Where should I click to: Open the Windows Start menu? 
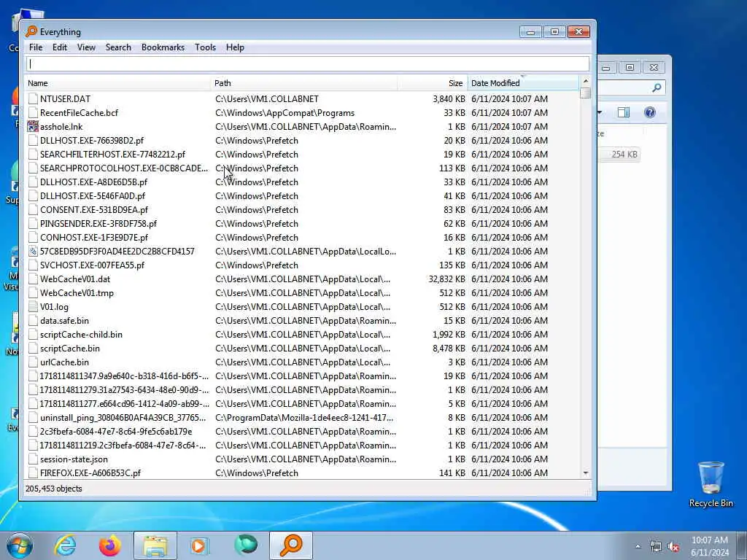click(20, 545)
